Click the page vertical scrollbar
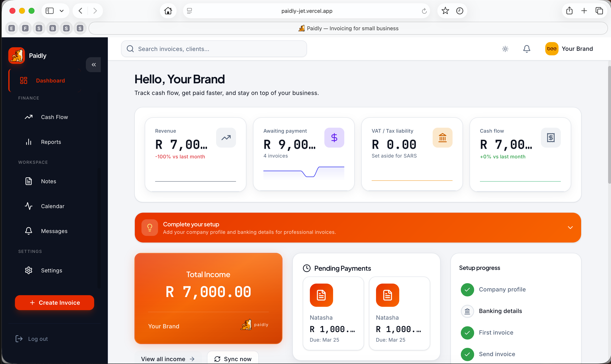 click(609, 125)
